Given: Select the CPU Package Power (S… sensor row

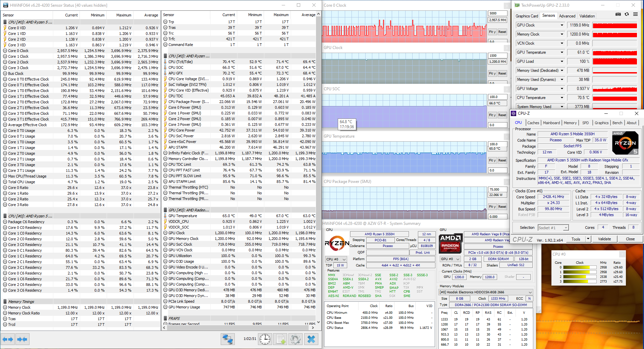Looking at the screenshot, I should 239,102.
